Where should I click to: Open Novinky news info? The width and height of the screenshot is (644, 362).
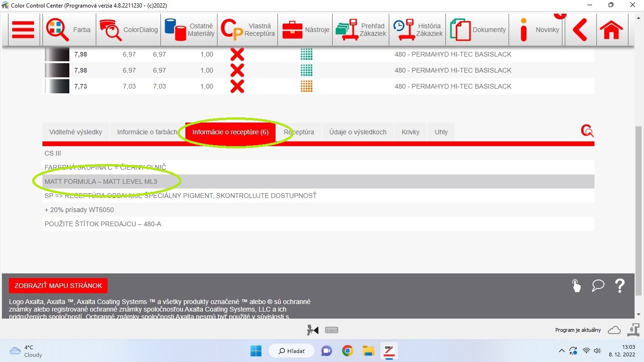tap(536, 30)
